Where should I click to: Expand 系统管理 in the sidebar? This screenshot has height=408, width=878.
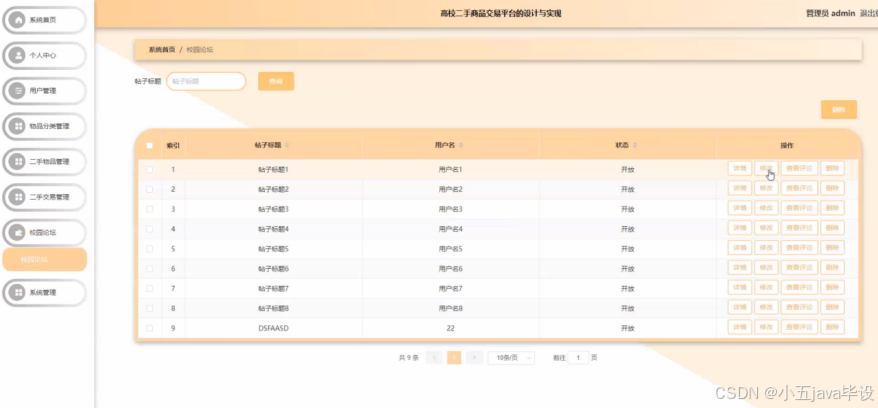pyautogui.click(x=44, y=292)
